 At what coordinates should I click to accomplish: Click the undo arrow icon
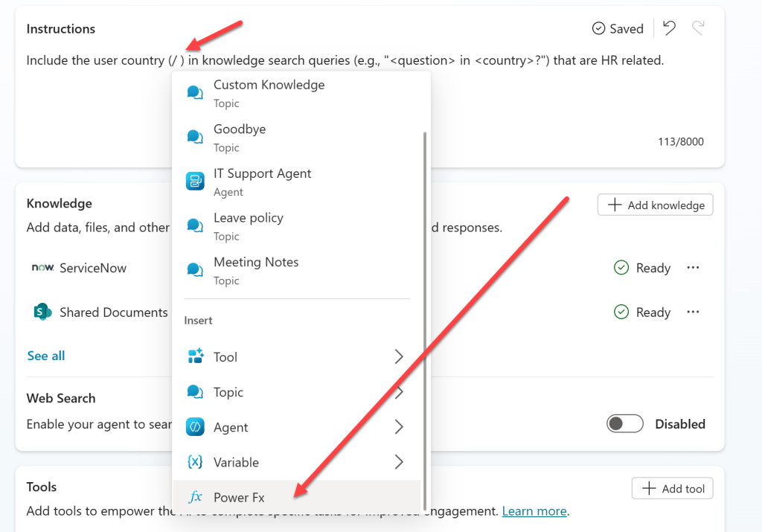669,28
